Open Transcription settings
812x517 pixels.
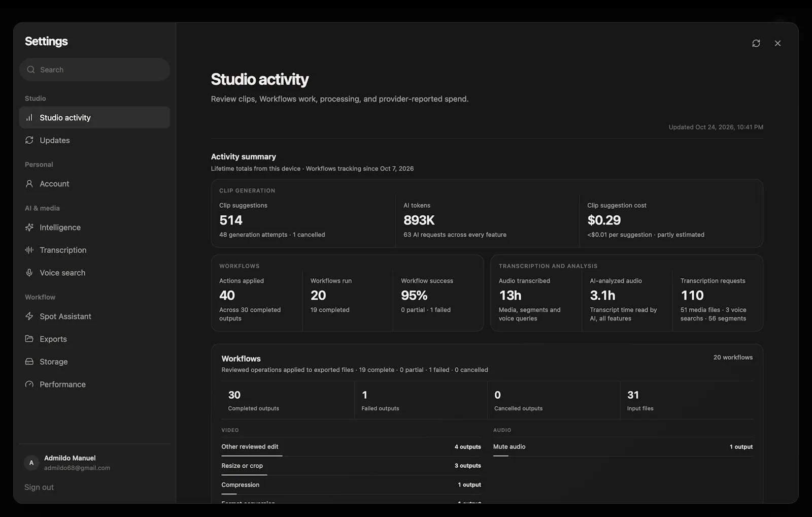pos(94,250)
